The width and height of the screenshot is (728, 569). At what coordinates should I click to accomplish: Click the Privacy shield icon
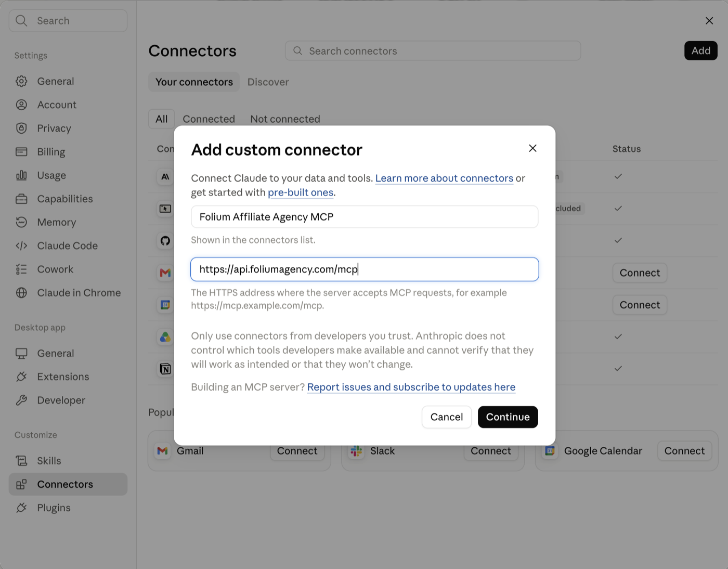point(21,128)
